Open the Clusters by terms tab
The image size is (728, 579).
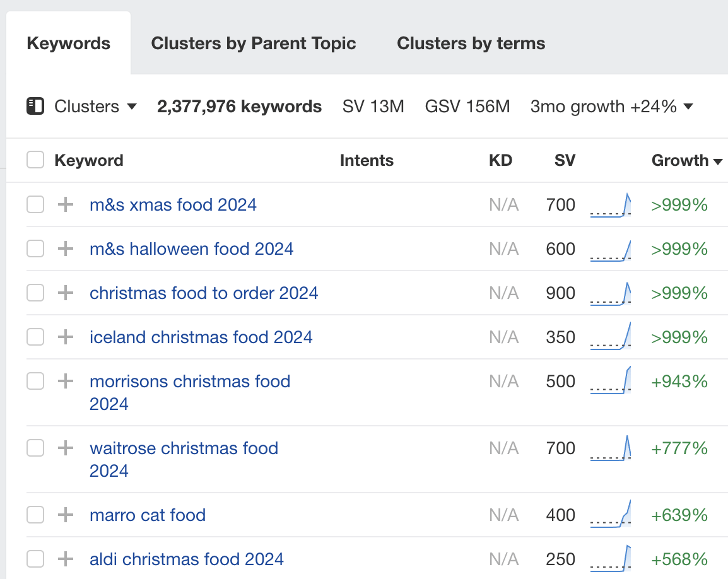tap(470, 43)
